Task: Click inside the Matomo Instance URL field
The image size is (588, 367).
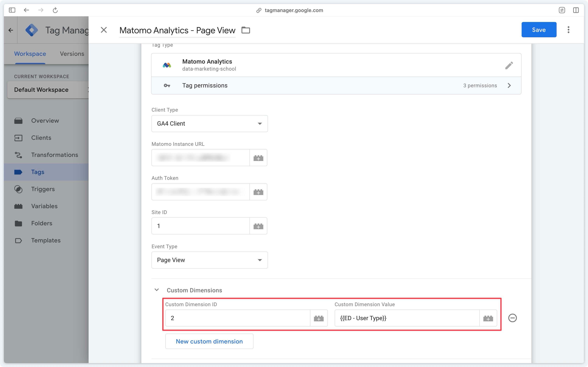Action: point(200,158)
